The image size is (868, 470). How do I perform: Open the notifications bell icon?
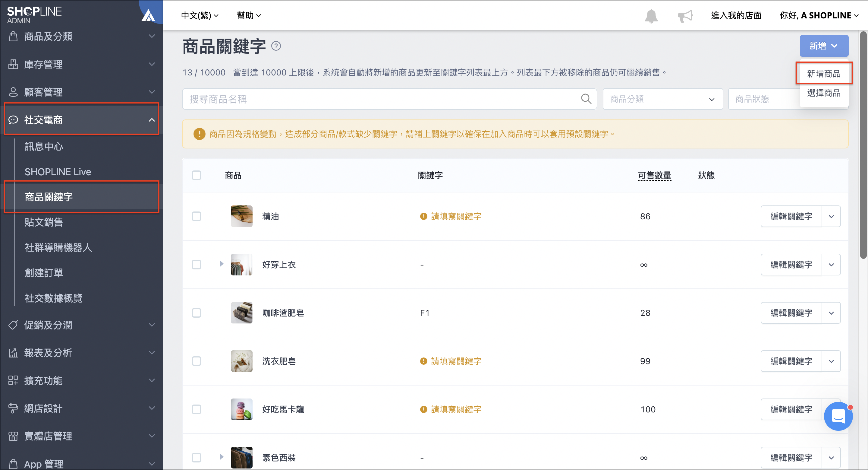(x=651, y=16)
